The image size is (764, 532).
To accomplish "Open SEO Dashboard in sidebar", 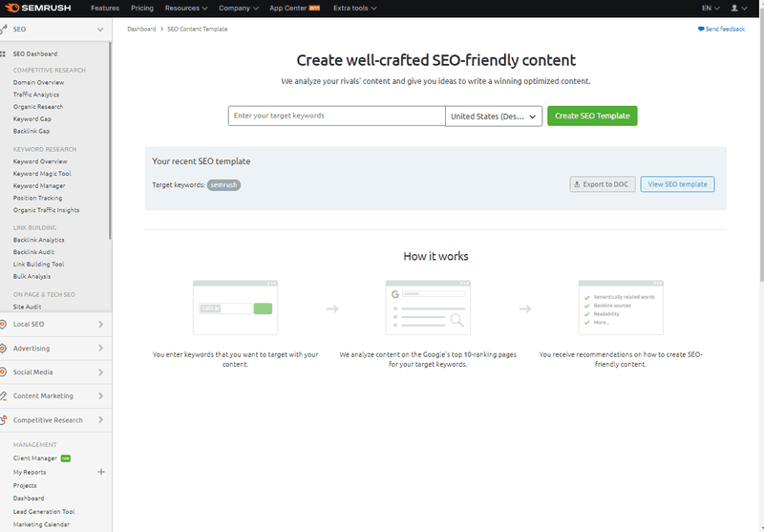I will [35, 54].
